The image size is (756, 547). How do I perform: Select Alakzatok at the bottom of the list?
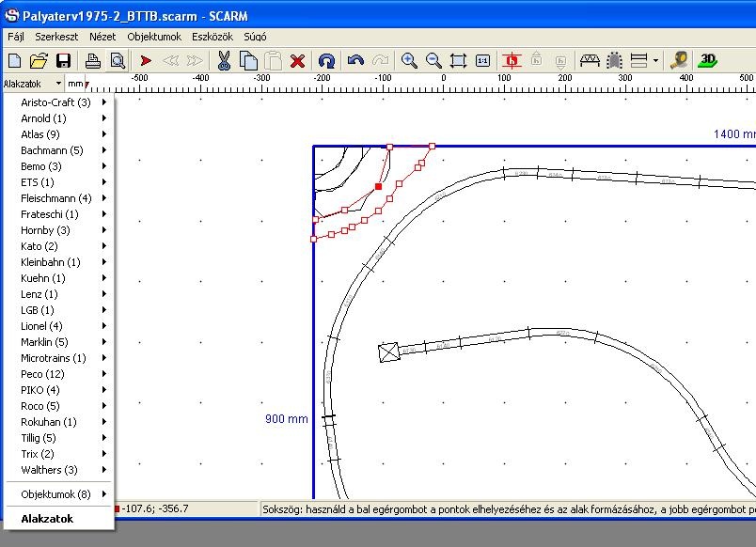[x=47, y=518]
